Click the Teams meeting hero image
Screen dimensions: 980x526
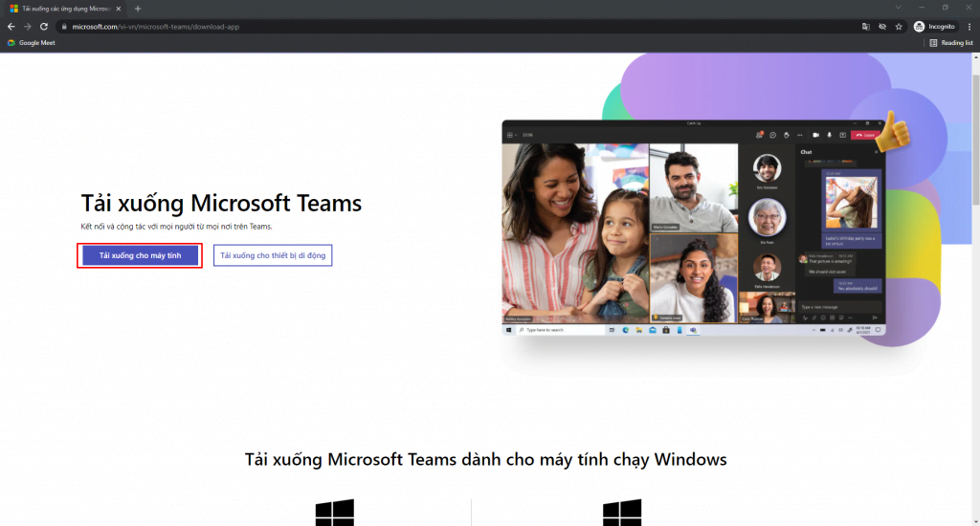pos(694,228)
